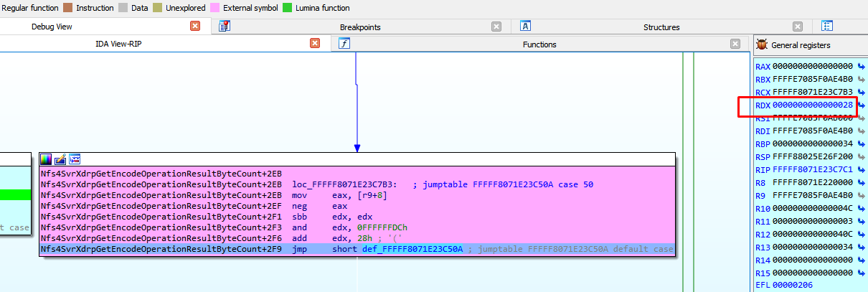Click the jump arrow next to R11
Viewport: 868px width, 292px height.
click(862, 221)
